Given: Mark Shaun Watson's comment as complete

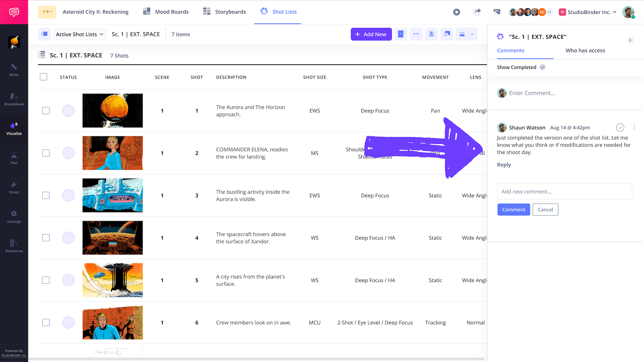Looking at the screenshot, I should coord(620,127).
